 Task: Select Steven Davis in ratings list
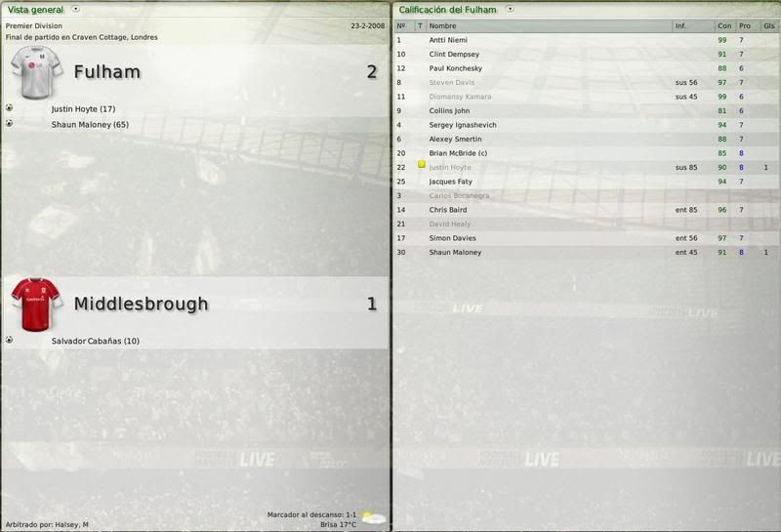pos(452,83)
